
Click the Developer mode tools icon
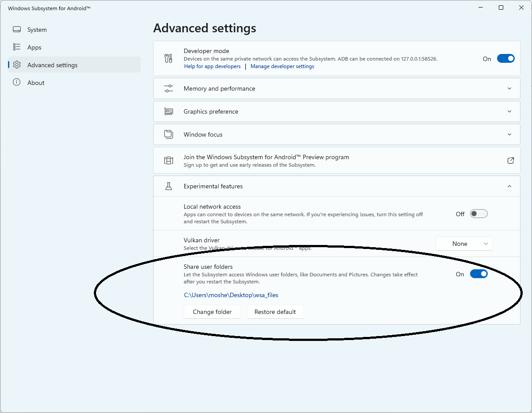pos(168,58)
